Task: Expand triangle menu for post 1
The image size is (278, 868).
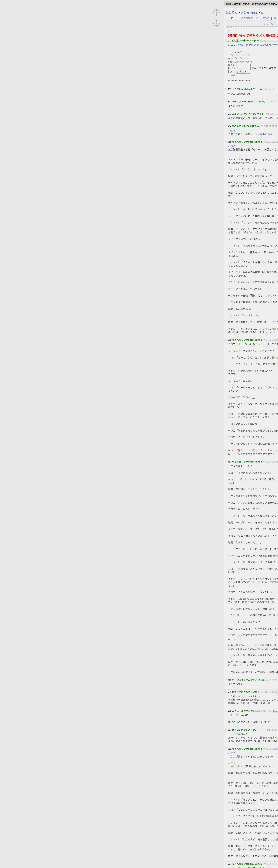Action: [226, 41]
